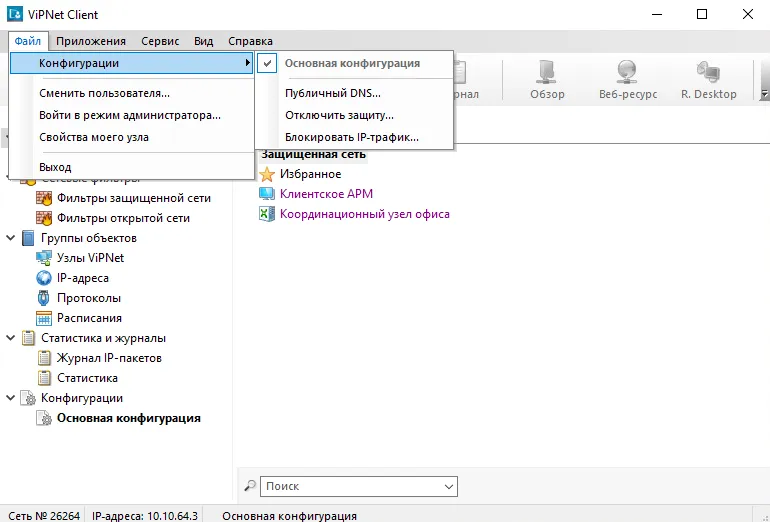Click the Фильтры открытой сети firewall icon
The image size is (770, 522).
pos(44,218)
